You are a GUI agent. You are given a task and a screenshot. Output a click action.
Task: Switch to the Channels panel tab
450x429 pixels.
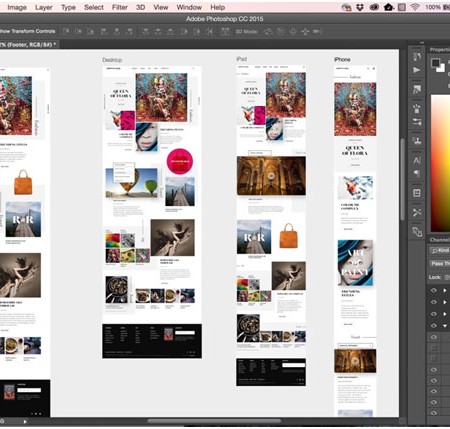coord(439,240)
